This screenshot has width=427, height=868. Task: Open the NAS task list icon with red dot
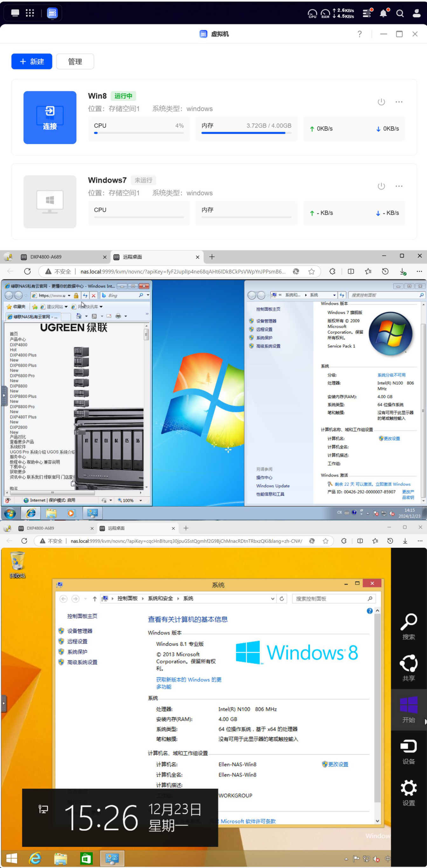coord(368,13)
